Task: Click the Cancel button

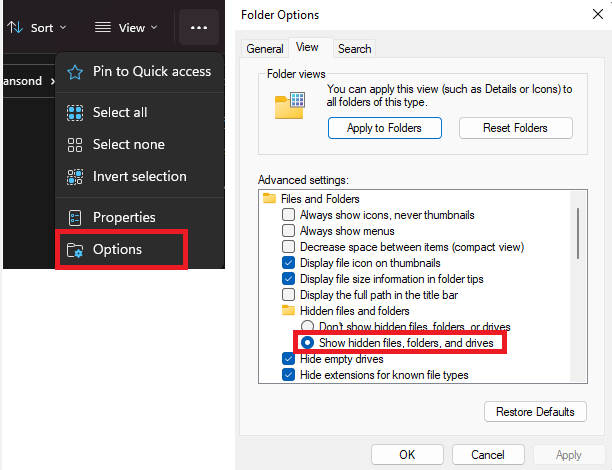Action: pos(488,454)
